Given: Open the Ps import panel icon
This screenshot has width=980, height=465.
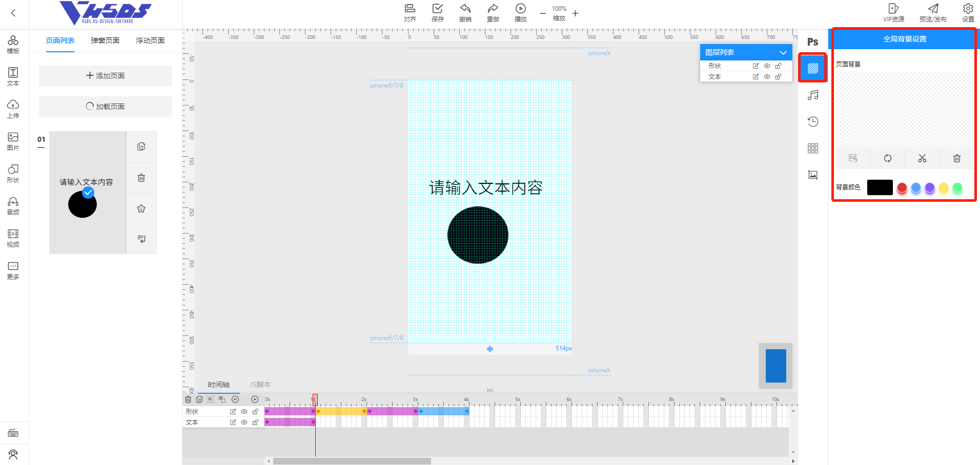Looking at the screenshot, I should (x=813, y=42).
